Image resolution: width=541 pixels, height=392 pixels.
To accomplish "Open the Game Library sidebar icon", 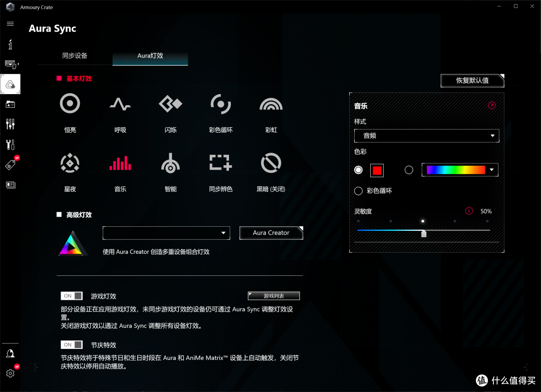I will click(x=11, y=104).
